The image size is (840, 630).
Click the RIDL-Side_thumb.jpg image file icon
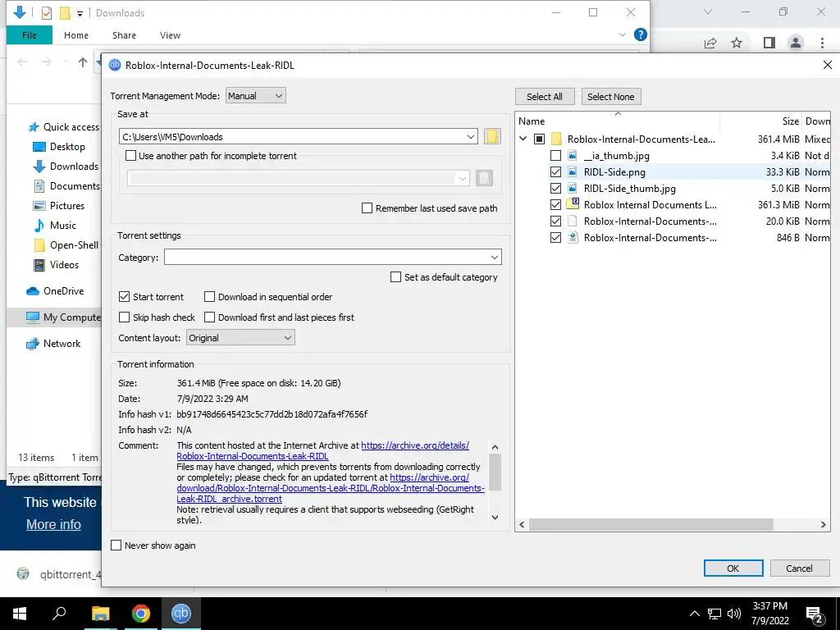573,188
